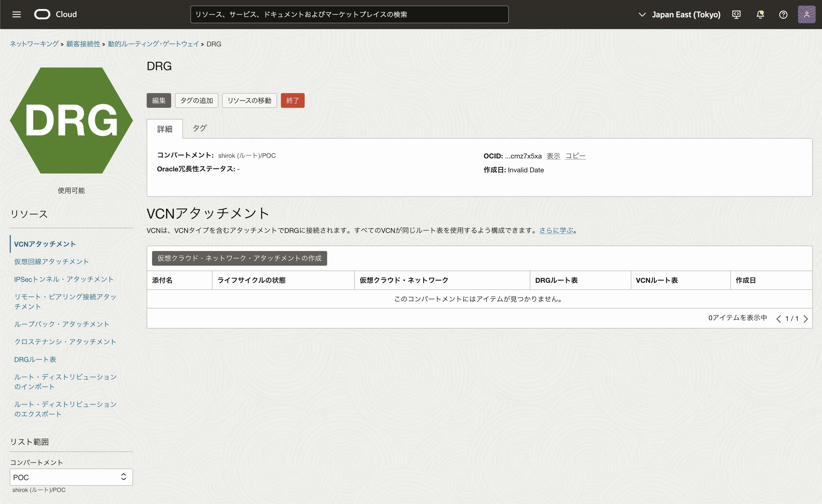
Task: Click 仮想クラウド・ネットワーク・アタッチメントの作成 button
Action: 239,258
